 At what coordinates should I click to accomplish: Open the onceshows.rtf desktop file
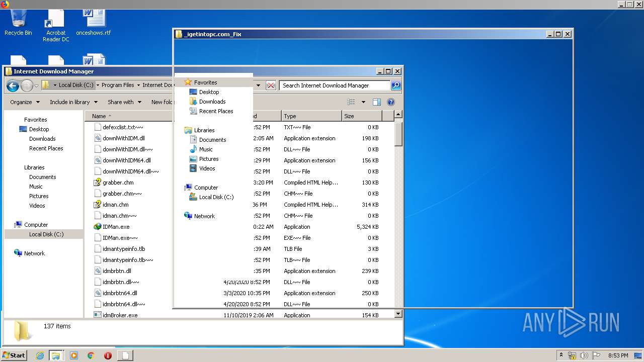(x=94, y=23)
